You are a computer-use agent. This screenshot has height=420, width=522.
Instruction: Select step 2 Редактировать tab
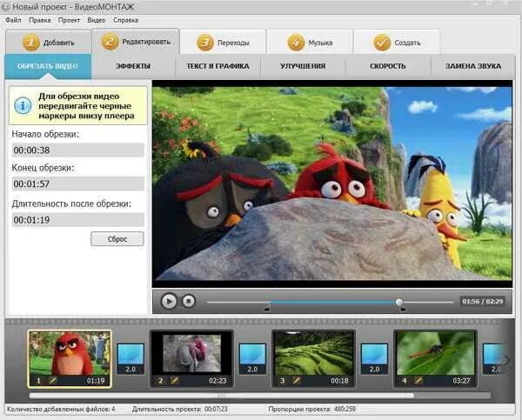(136, 42)
